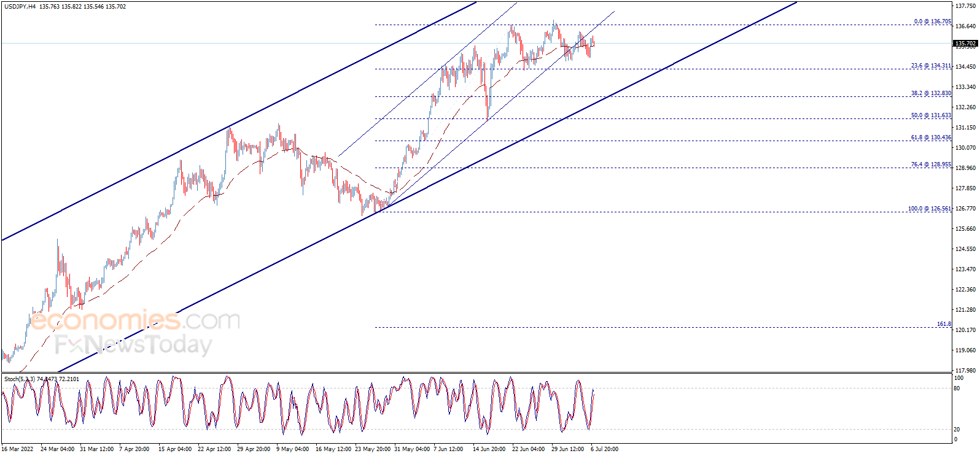Pick the 76.4 @ 128.955 Fibonacci label
Viewport: 980px width, 456px height.
tap(930, 164)
